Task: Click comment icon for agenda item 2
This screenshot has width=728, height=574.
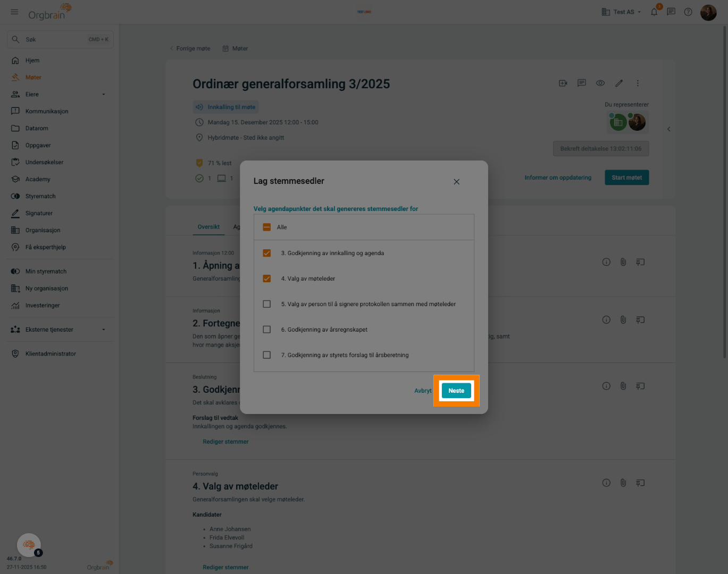Action: pos(640,320)
